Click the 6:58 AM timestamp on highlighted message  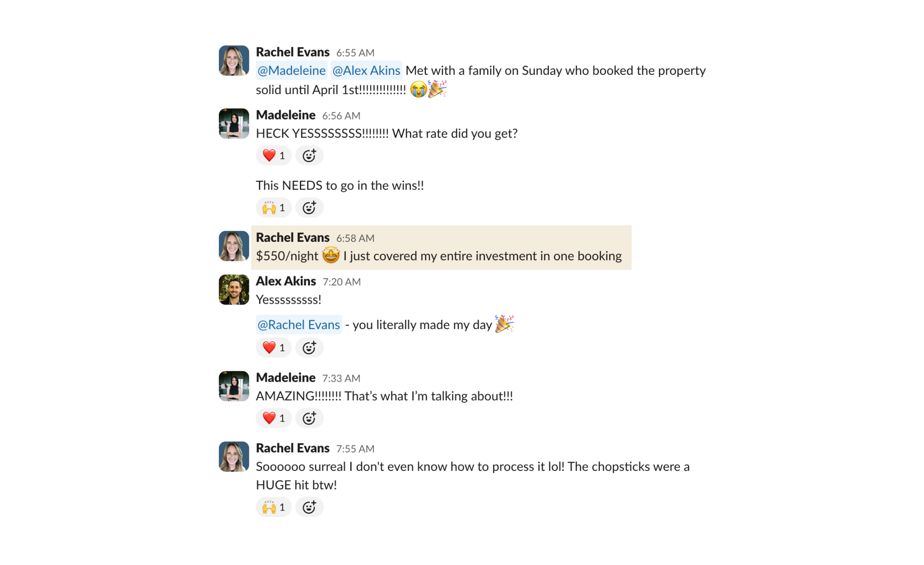(355, 238)
